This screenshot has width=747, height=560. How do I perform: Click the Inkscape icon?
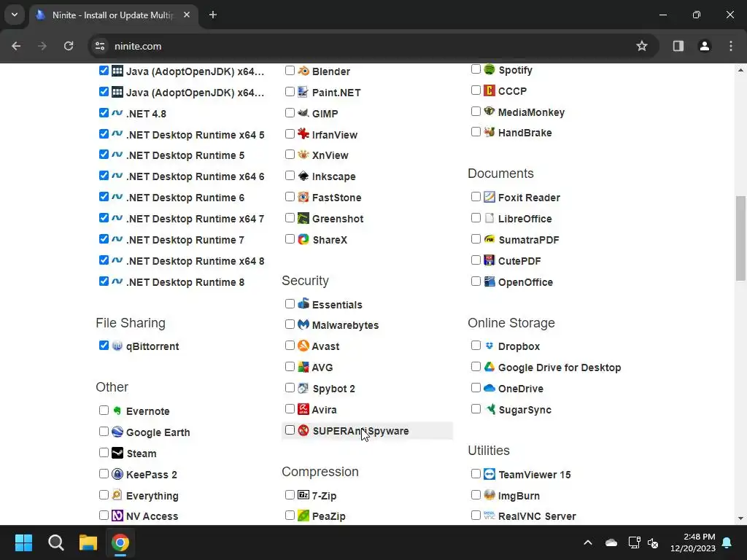(303, 176)
